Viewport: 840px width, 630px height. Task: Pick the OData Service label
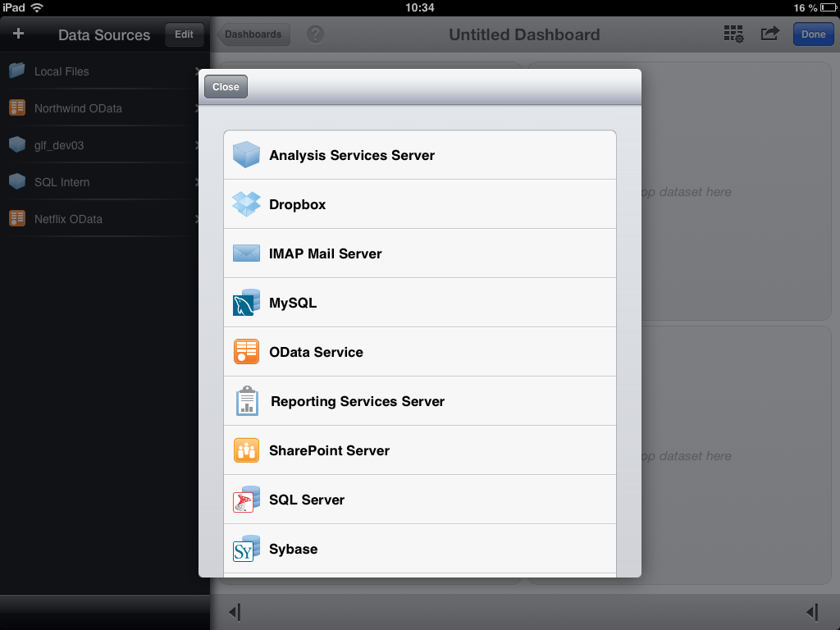[x=316, y=353]
